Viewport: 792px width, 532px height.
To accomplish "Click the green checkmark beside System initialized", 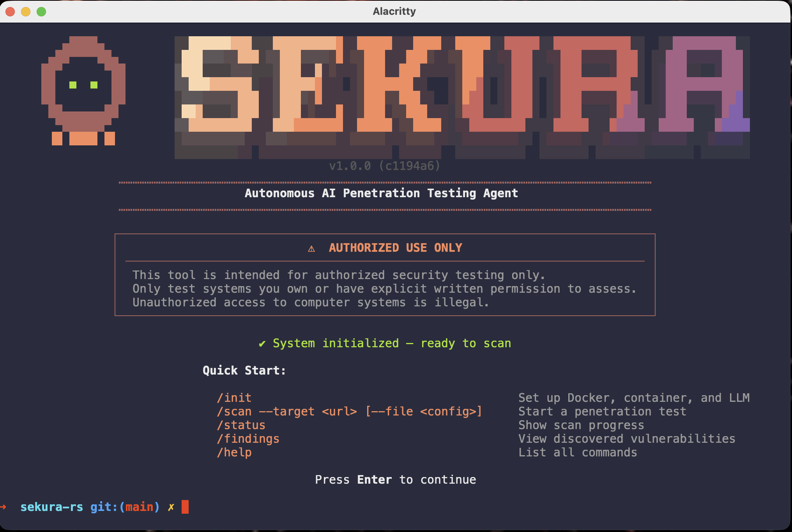I will point(262,343).
